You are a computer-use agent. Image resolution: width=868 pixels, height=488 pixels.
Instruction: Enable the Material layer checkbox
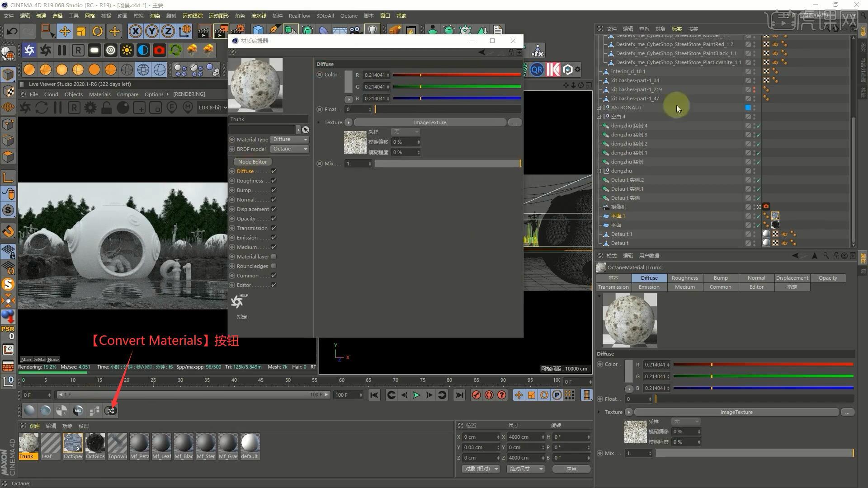[274, 257]
